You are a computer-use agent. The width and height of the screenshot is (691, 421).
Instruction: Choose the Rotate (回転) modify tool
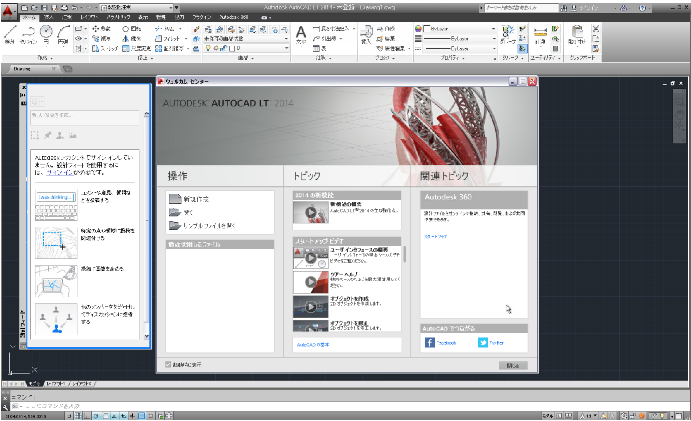click(x=132, y=29)
